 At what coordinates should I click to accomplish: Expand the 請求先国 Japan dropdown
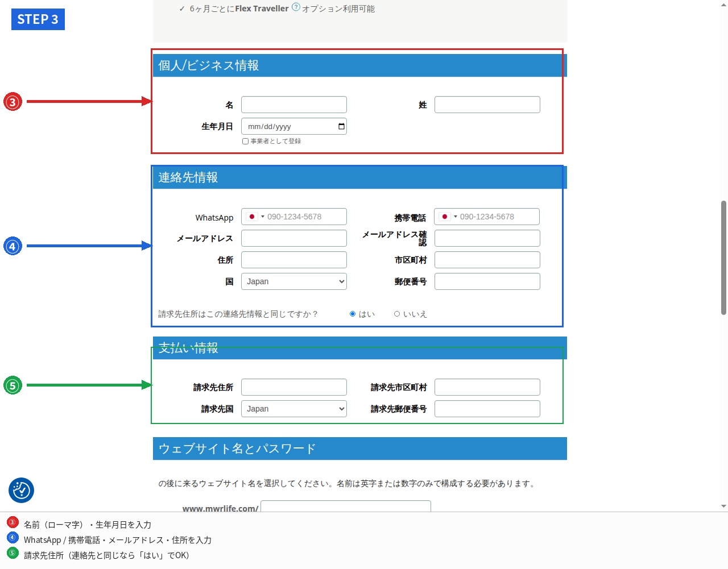294,409
